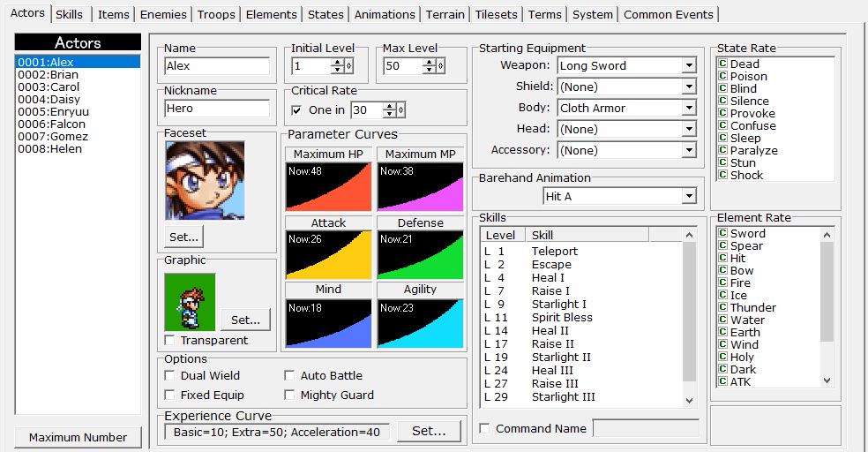868x452 pixels.
Task: Open the Barehand Animation dropdown
Action: tap(689, 195)
